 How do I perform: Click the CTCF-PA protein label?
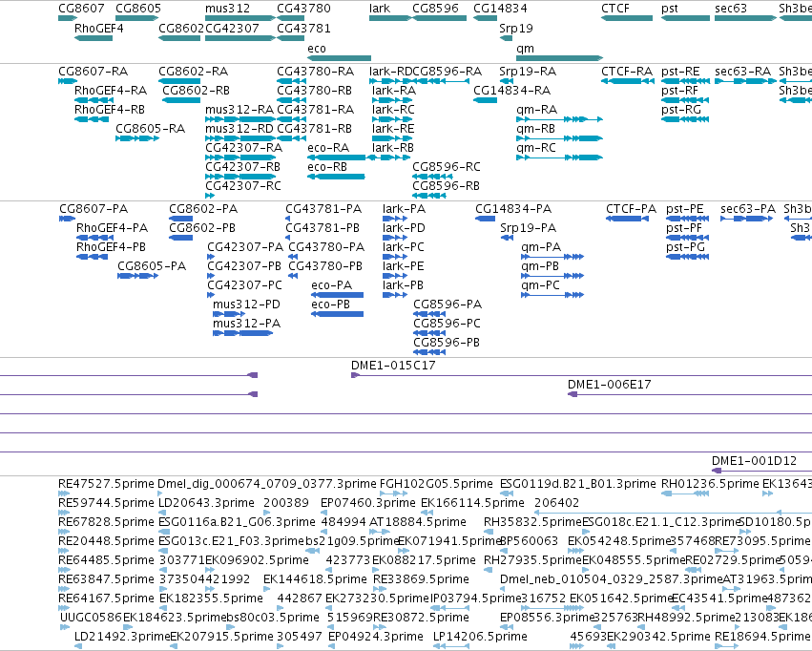[x=631, y=209]
